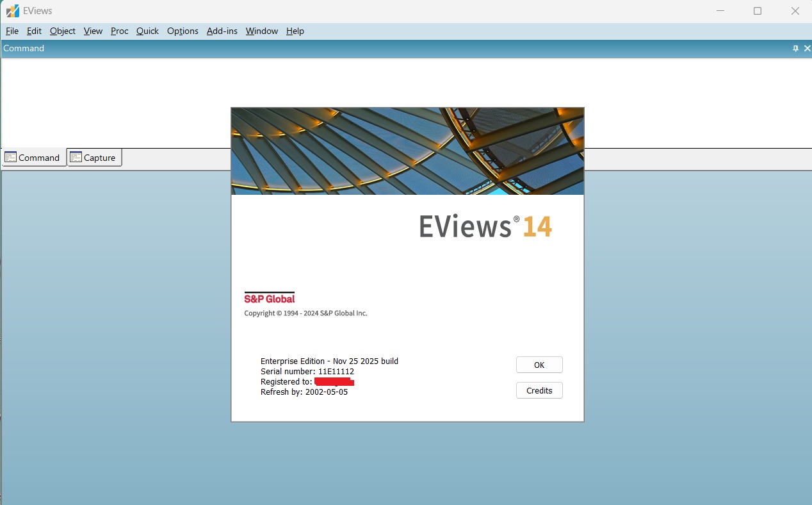
Task: Open the Help menu
Action: tap(295, 31)
